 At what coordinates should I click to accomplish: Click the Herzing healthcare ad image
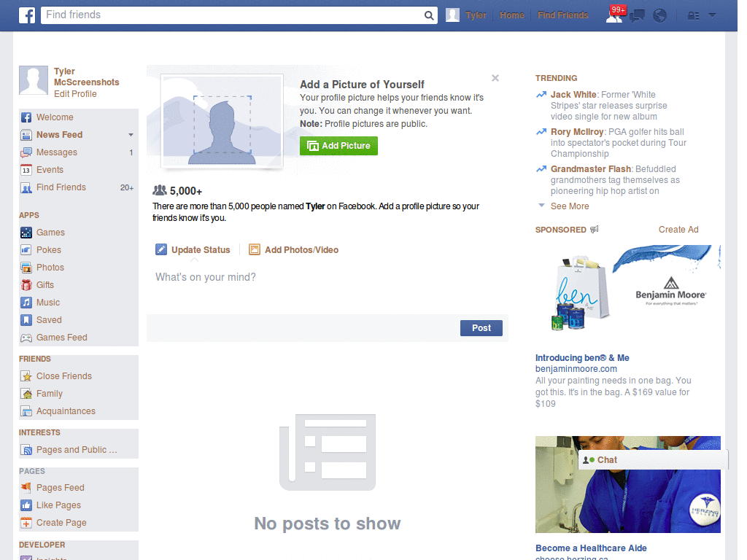coord(628,484)
